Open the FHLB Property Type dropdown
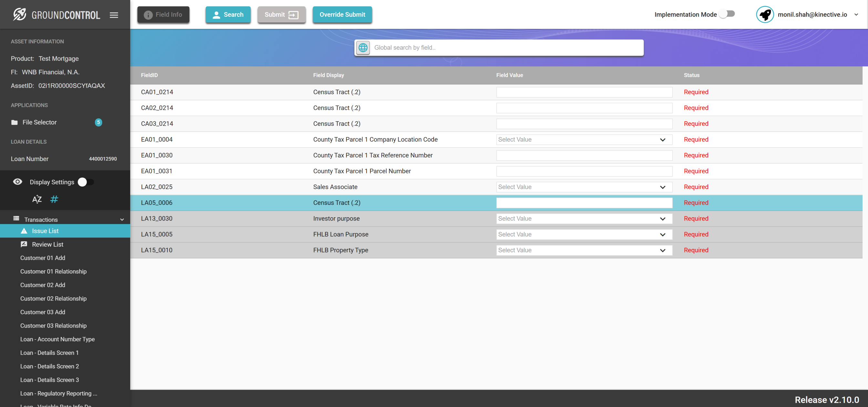The height and width of the screenshot is (407, 868). [584, 250]
